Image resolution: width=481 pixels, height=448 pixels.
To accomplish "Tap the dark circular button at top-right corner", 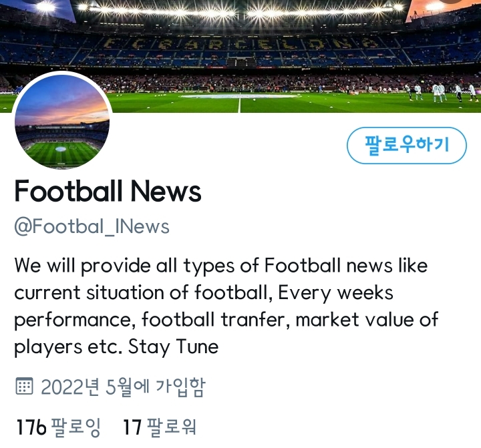I will (450, 1).
